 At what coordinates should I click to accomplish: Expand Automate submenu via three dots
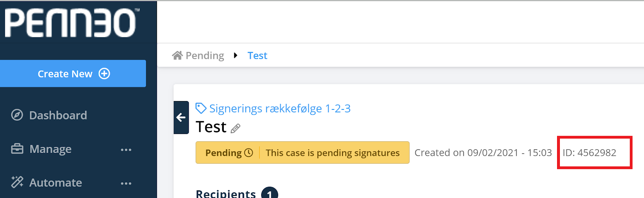coord(126,184)
